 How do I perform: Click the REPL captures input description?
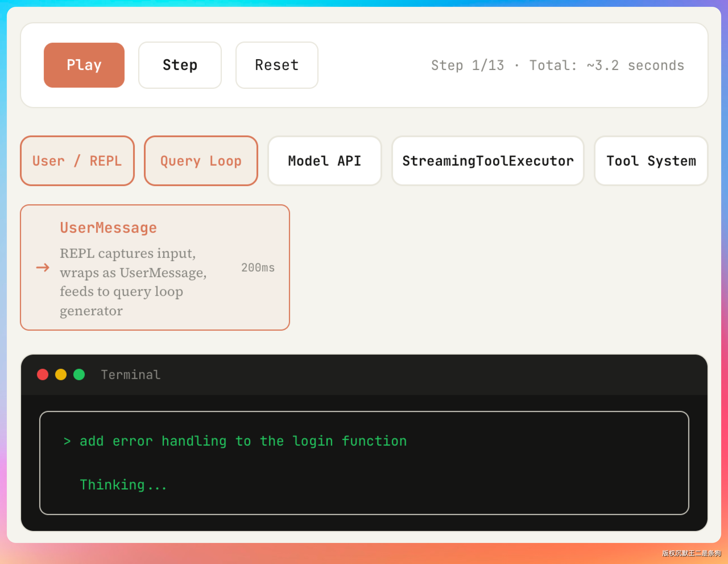pos(133,282)
